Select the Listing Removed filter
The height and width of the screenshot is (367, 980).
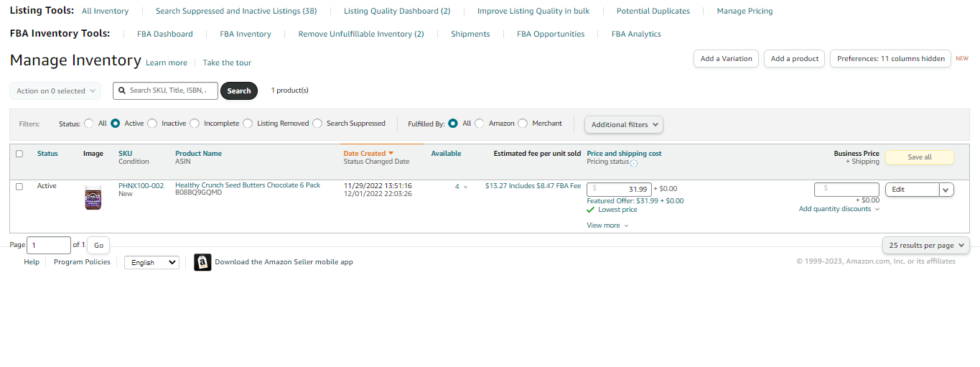pos(248,124)
